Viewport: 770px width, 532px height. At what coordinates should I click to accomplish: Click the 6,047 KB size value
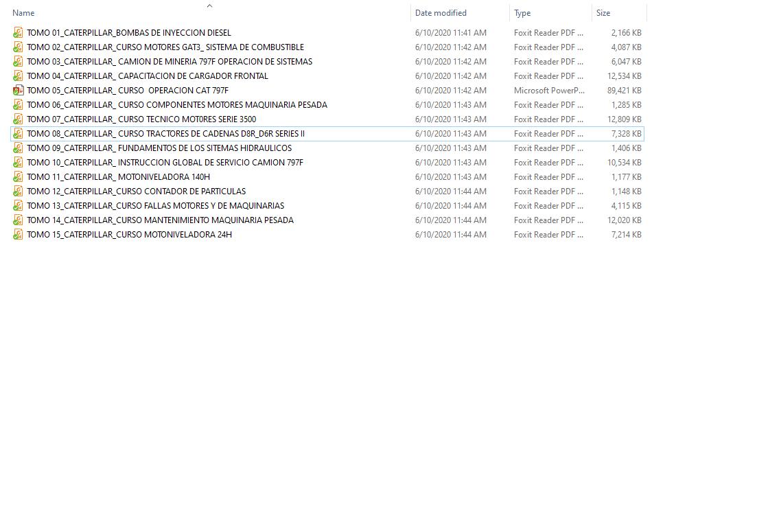pyautogui.click(x=626, y=61)
